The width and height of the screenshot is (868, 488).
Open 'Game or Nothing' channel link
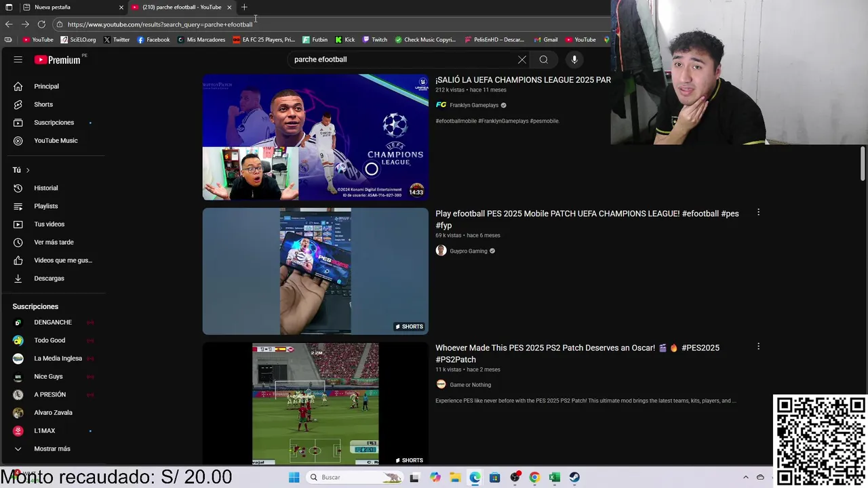click(x=470, y=385)
